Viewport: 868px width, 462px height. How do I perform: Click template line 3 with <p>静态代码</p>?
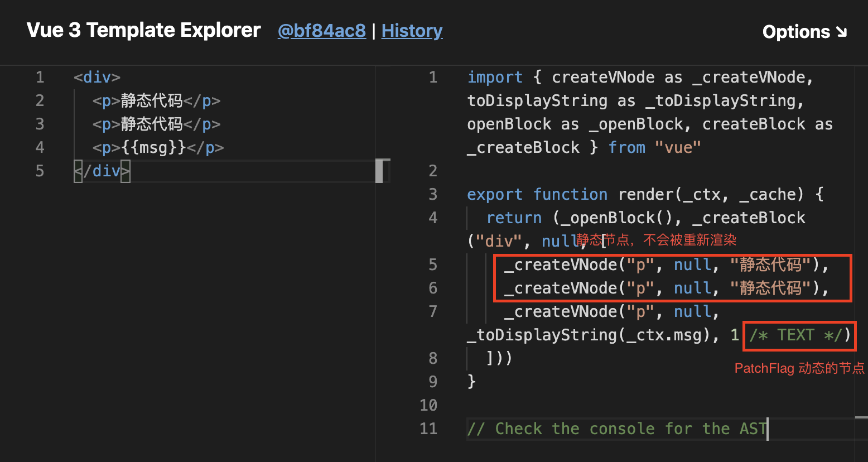point(157,124)
